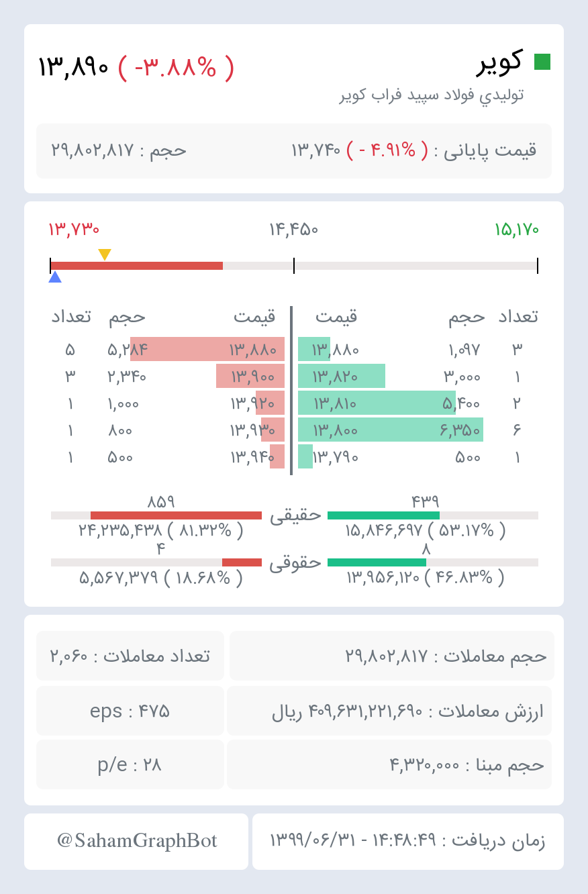Click the p/e : 28 box
This screenshot has height=894, width=588.
coord(130,764)
